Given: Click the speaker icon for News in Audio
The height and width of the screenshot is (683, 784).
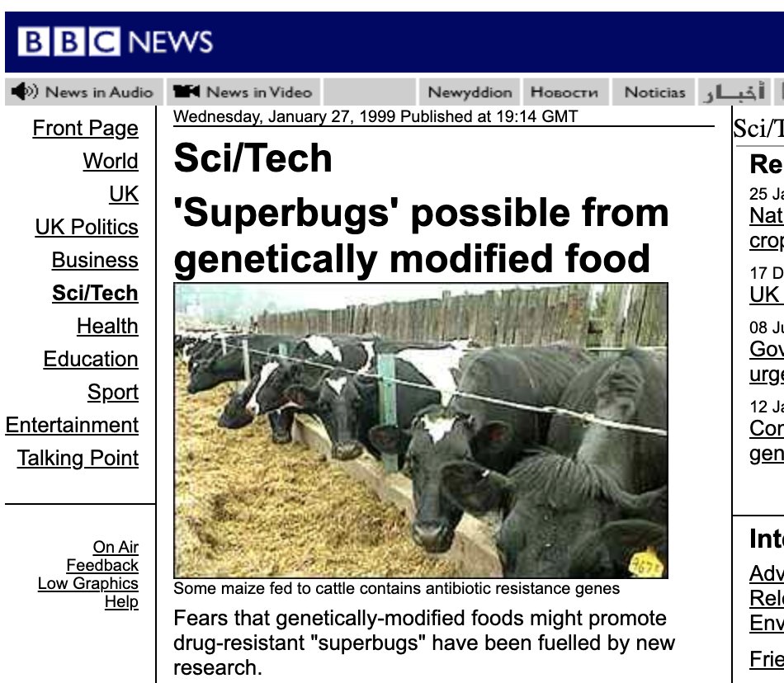Looking at the screenshot, I should tap(25, 92).
